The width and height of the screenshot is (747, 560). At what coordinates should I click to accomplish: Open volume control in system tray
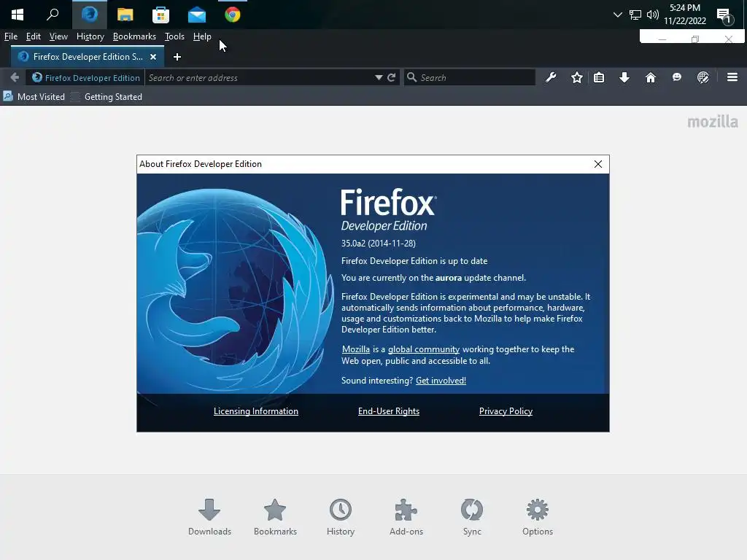click(652, 15)
